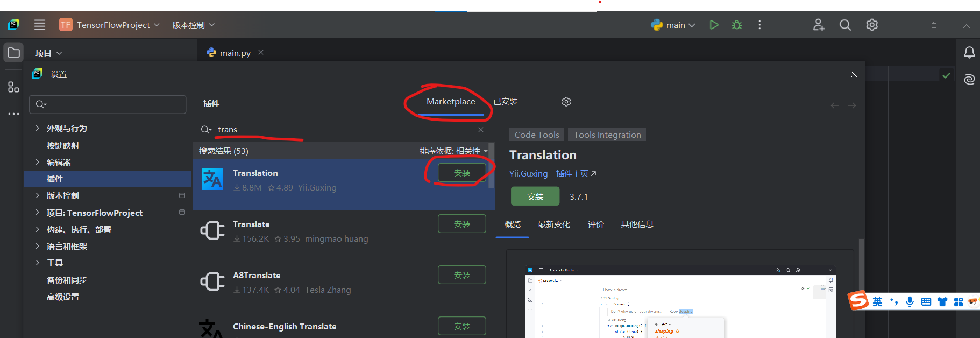The width and height of the screenshot is (980, 338).
Task: Click the Translate plugin plug icon
Action: pos(212,230)
